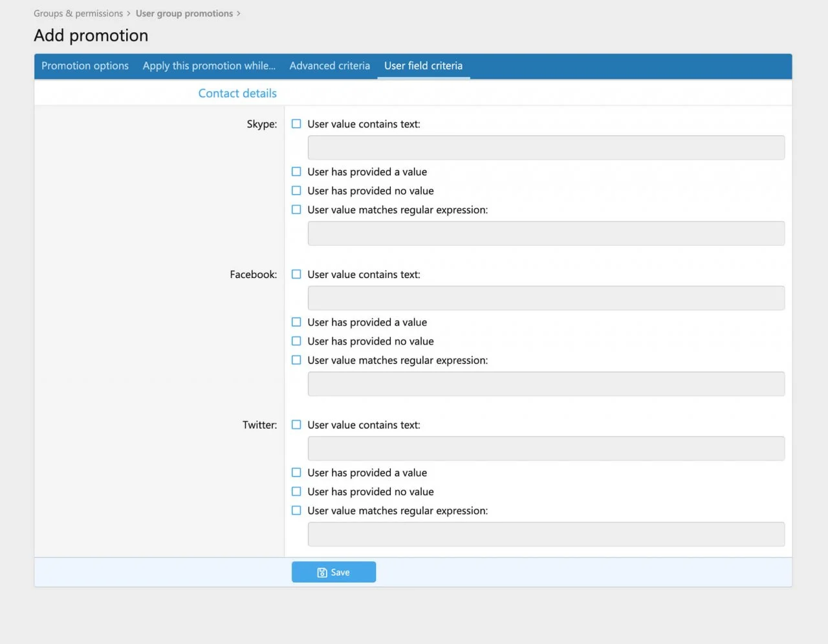This screenshot has width=828, height=644.
Task: Tick Skype 'User has provided no value'
Action: click(296, 191)
